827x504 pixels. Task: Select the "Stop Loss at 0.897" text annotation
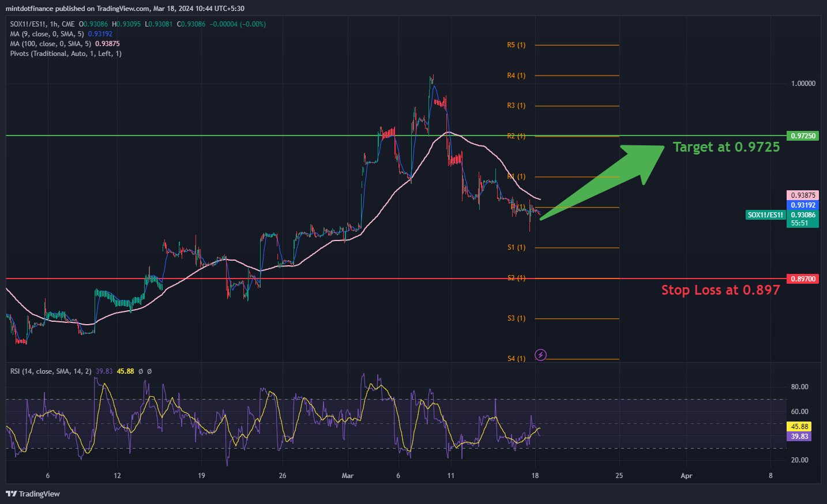point(720,290)
